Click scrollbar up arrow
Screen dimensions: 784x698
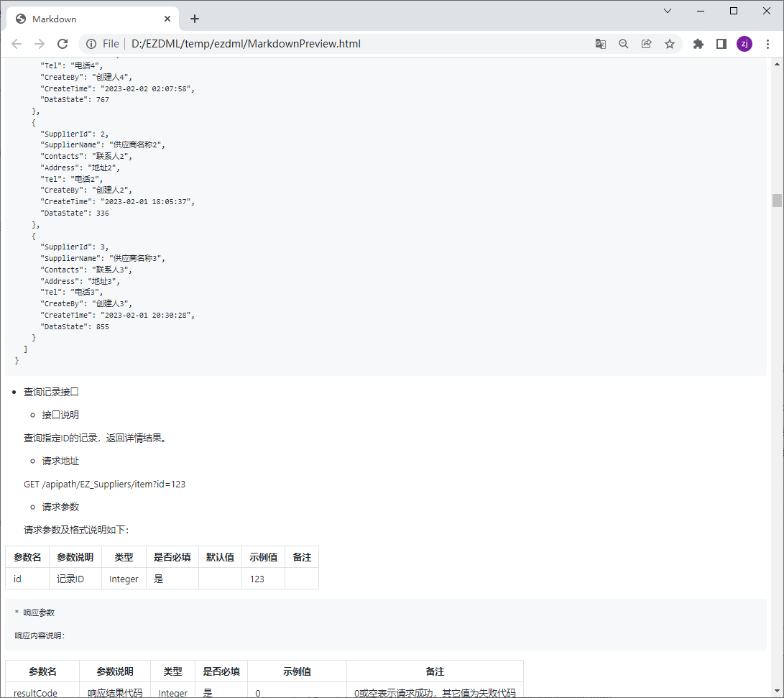click(777, 64)
